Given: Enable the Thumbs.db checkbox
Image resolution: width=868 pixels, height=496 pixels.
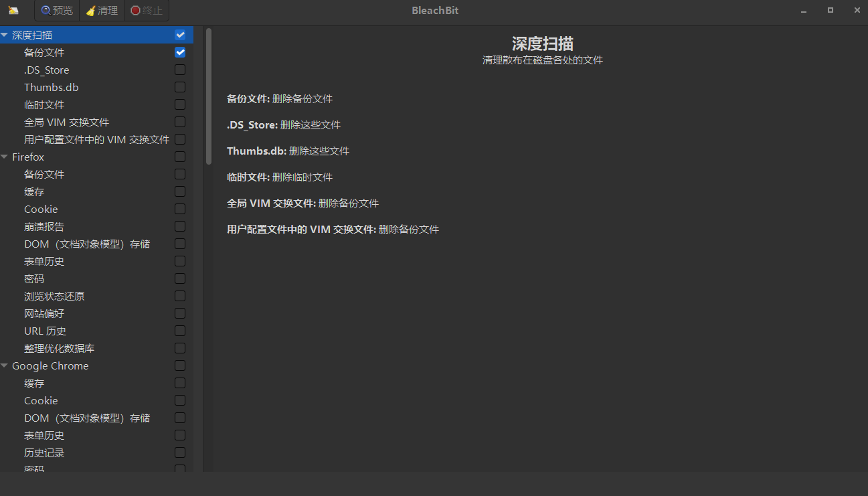Looking at the screenshot, I should click(180, 87).
